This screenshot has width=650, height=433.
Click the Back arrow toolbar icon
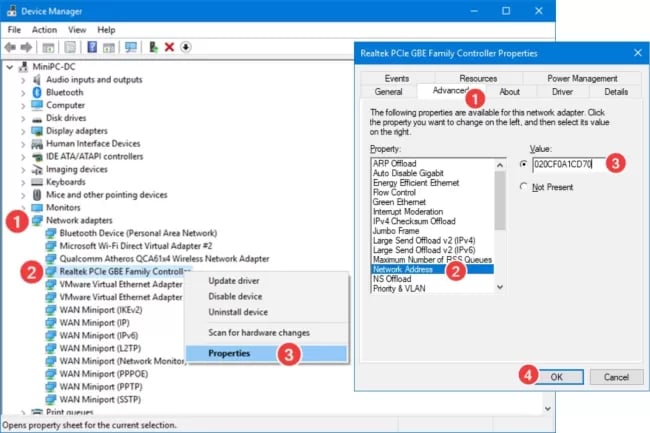pos(10,47)
